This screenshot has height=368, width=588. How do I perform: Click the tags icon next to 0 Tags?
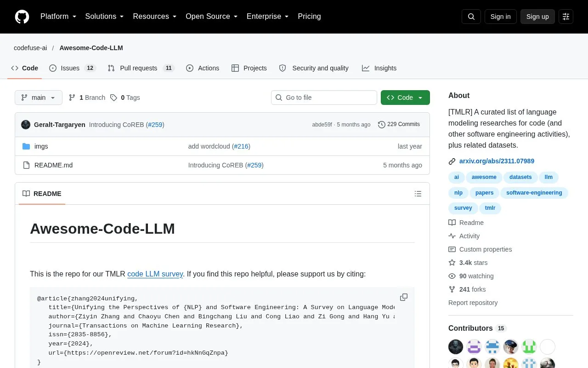[113, 98]
